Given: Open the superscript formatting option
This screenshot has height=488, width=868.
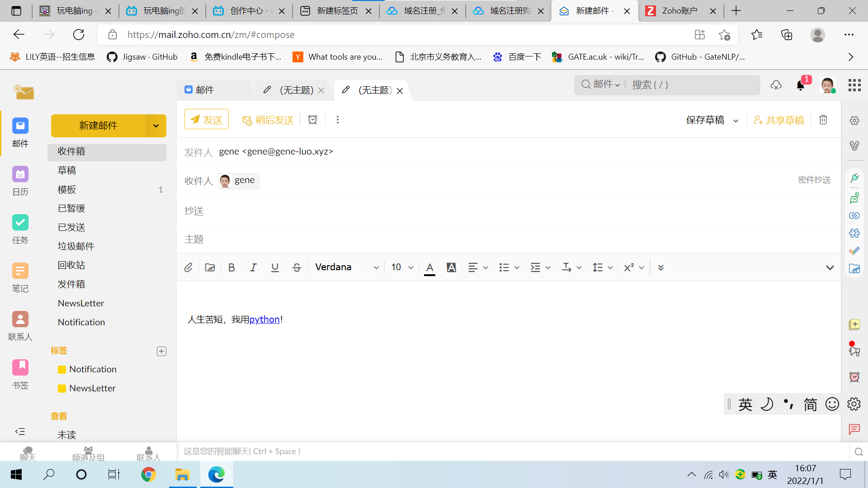Looking at the screenshot, I should click(x=629, y=267).
